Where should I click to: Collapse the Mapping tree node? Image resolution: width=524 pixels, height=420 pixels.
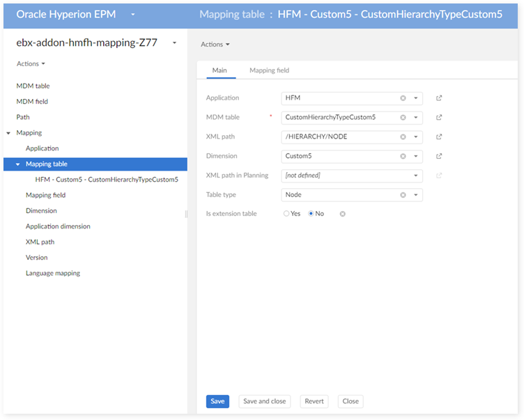click(x=8, y=133)
